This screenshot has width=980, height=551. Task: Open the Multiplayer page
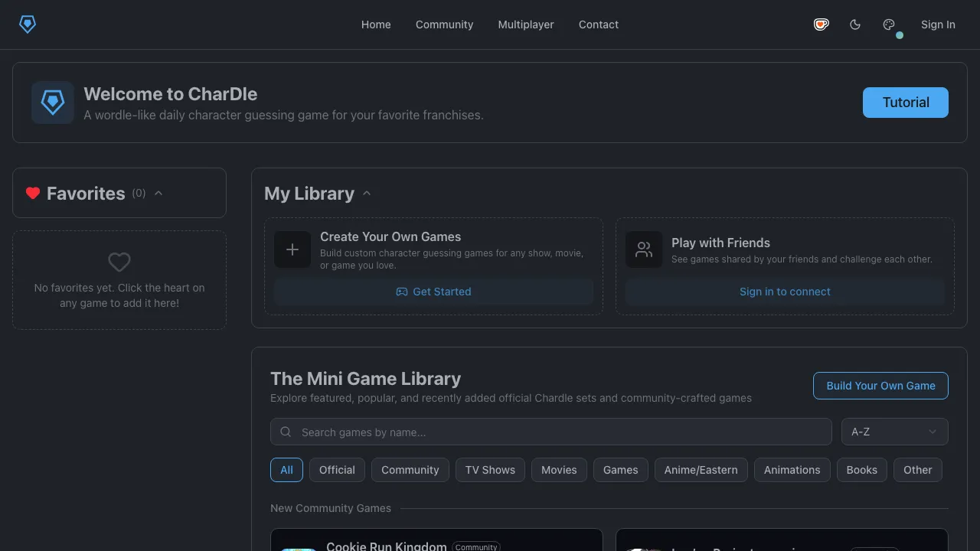click(526, 24)
